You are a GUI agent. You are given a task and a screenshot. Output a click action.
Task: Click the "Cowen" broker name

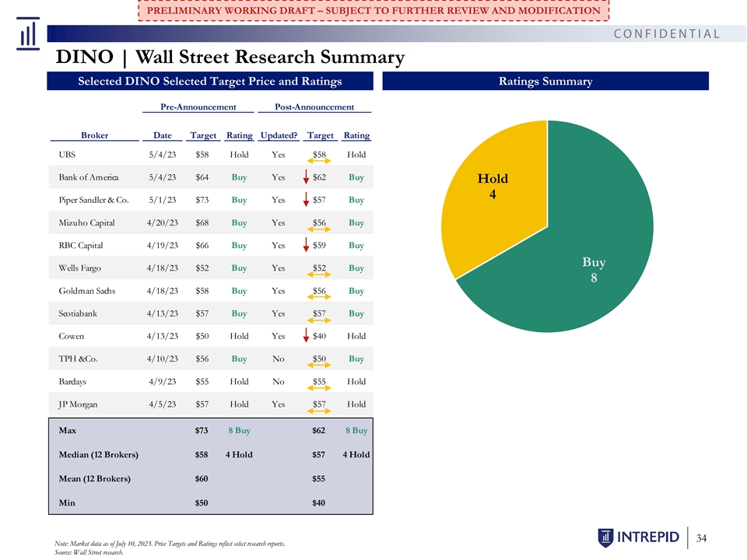point(72,336)
